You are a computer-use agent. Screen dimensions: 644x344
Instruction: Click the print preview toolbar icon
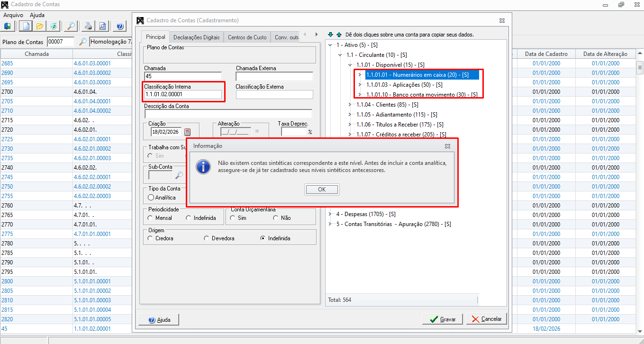(x=102, y=26)
